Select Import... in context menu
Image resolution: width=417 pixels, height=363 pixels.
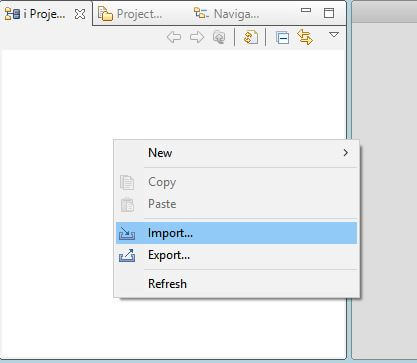click(236, 233)
